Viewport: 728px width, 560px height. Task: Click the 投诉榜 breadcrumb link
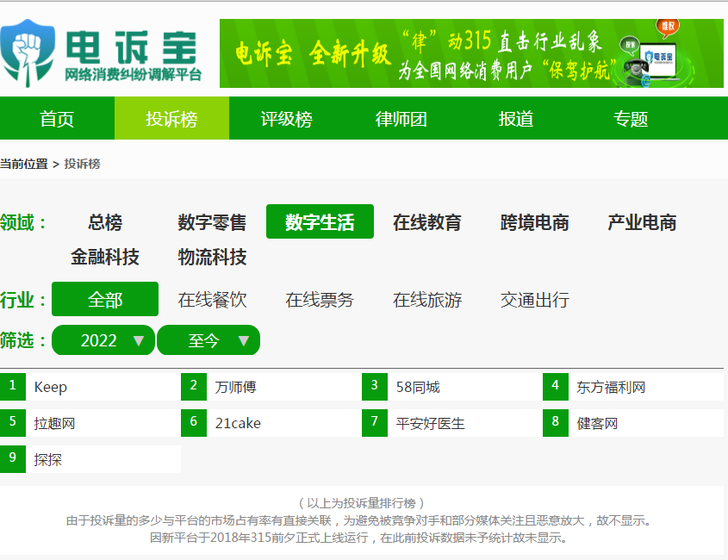(x=82, y=164)
